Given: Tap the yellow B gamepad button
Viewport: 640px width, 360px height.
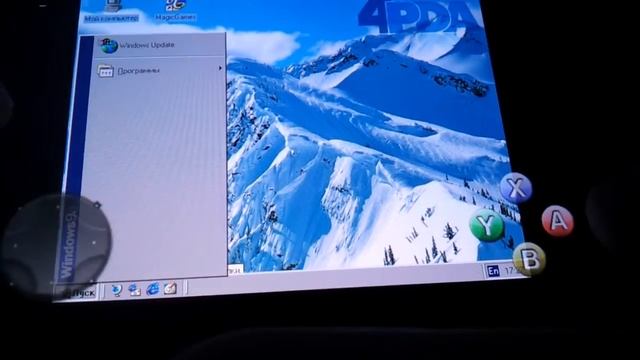Looking at the screenshot, I should click(529, 259).
